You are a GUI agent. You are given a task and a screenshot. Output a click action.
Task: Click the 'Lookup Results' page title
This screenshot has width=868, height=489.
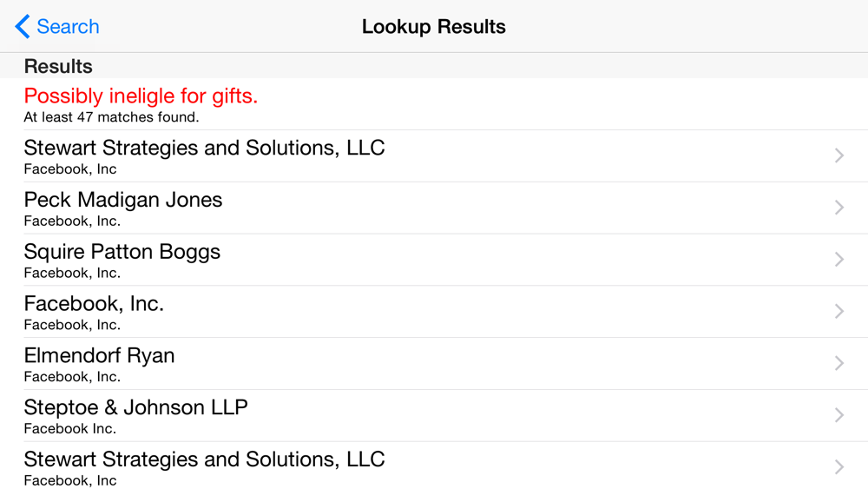434,27
